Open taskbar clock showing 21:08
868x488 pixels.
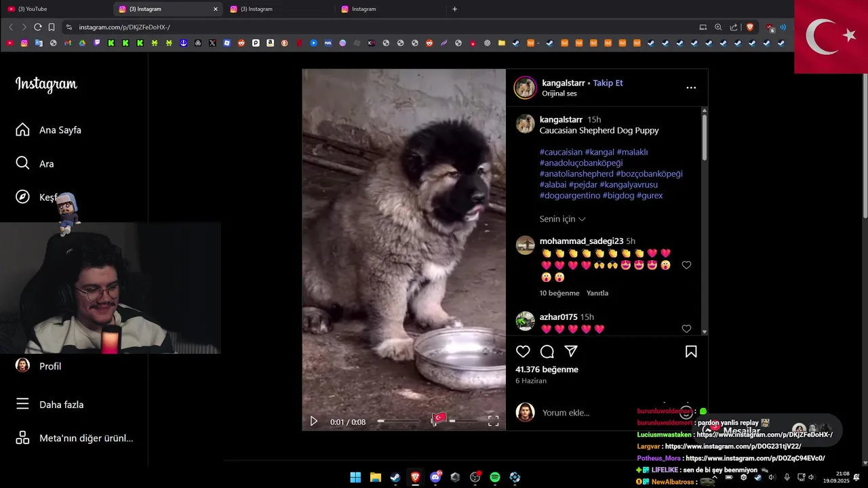coord(837,477)
